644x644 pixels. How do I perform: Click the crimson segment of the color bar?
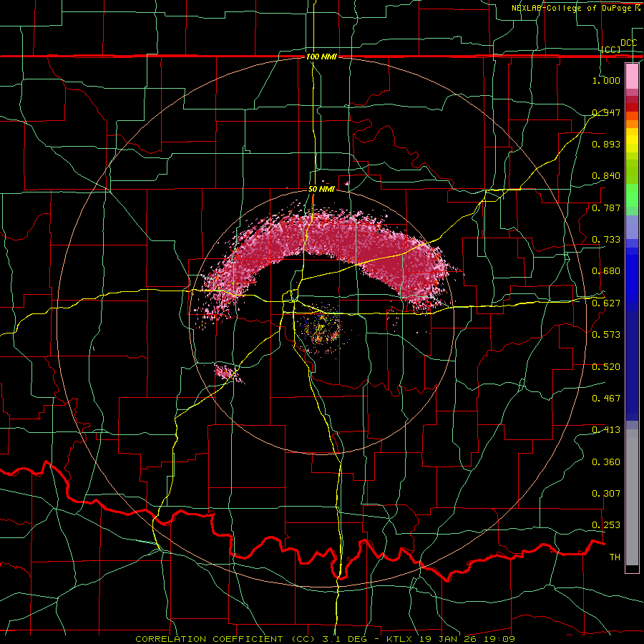[x=632, y=99]
